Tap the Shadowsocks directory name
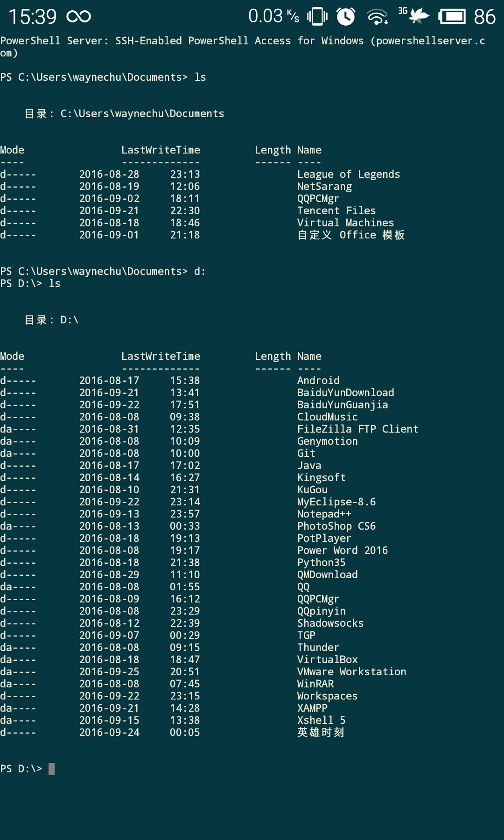The height and width of the screenshot is (840, 504). coord(330,623)
